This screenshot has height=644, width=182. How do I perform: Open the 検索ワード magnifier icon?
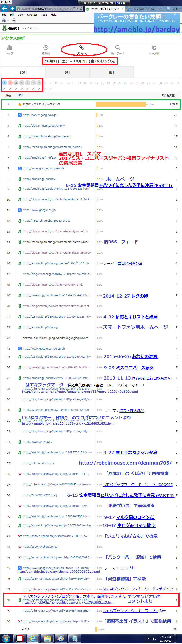pos(117,48)
